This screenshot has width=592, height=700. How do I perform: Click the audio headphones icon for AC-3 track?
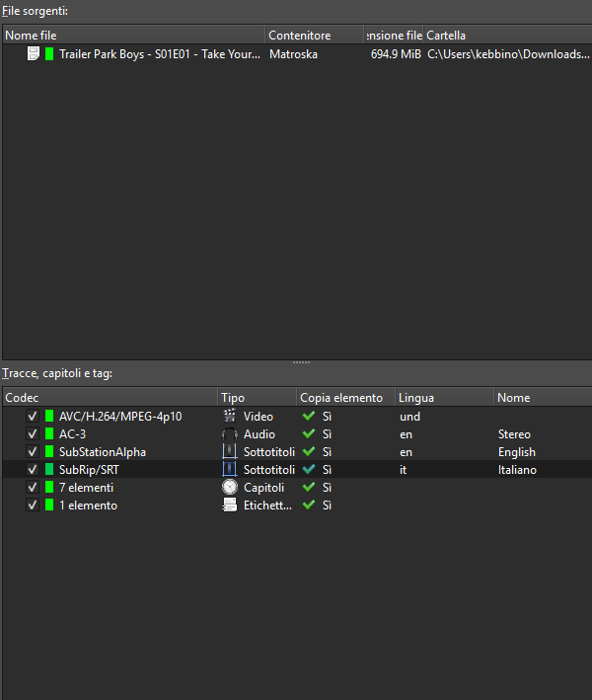coord(229,434)
